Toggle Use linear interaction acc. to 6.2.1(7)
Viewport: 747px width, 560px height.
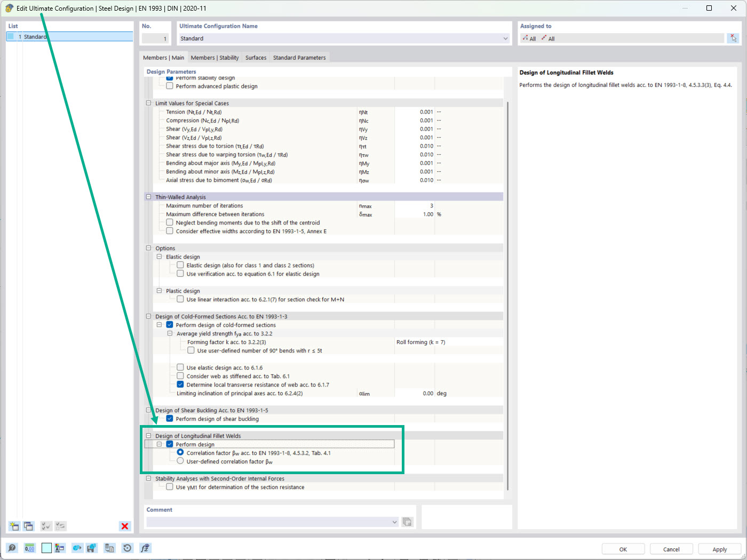(180, 299)
